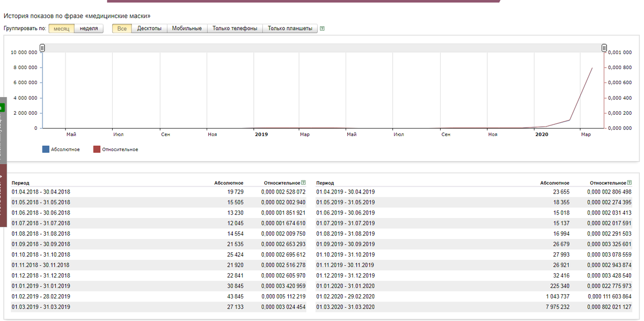Click the red vertical side tab at left
644x321 pixels.
coord(3,195)
